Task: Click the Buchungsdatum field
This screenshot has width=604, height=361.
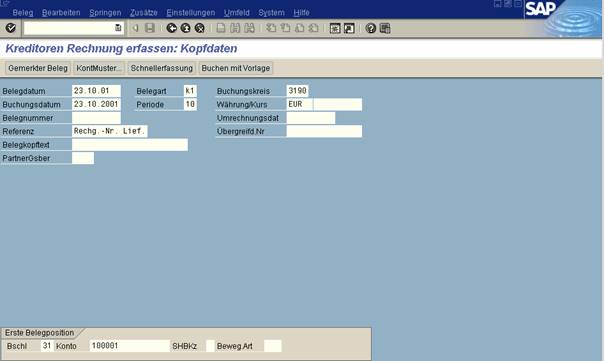Action: 96,104
